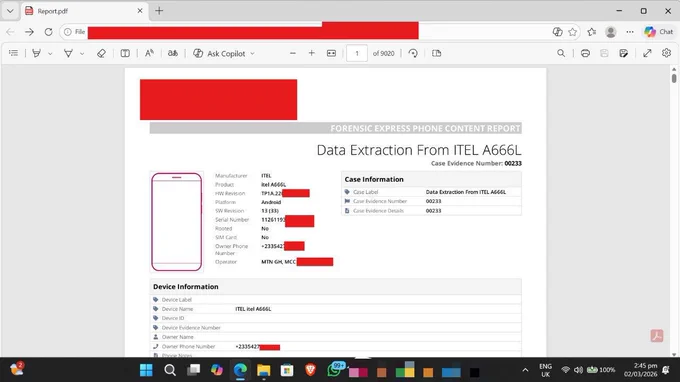The width and height of the screenshot is (680, 382).
Task: Open the Favorites hub
Action: (592, 32)
